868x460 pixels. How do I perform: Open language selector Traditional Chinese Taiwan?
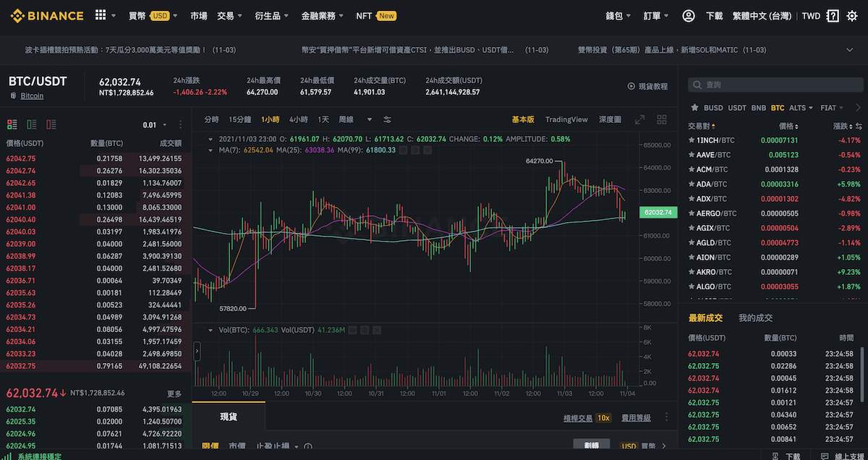pyautogui.click(x=763, y=15)
